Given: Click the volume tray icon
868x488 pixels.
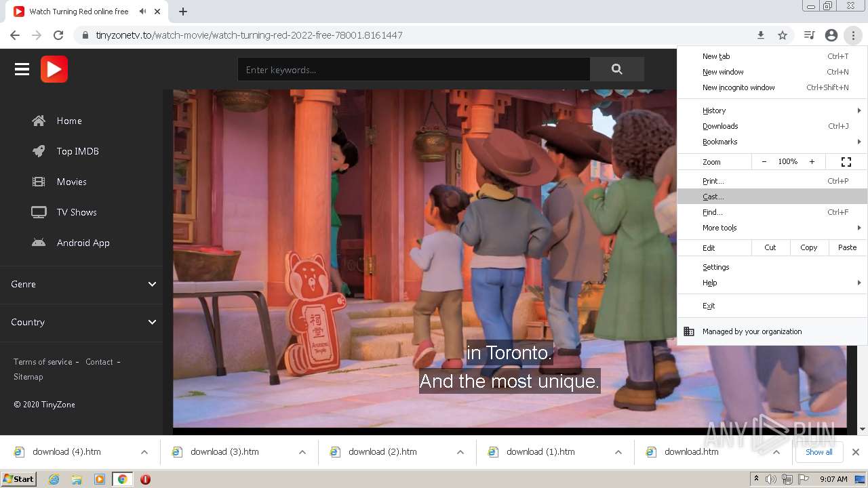Looking at the screenshot, I should (x=771, y=479).
